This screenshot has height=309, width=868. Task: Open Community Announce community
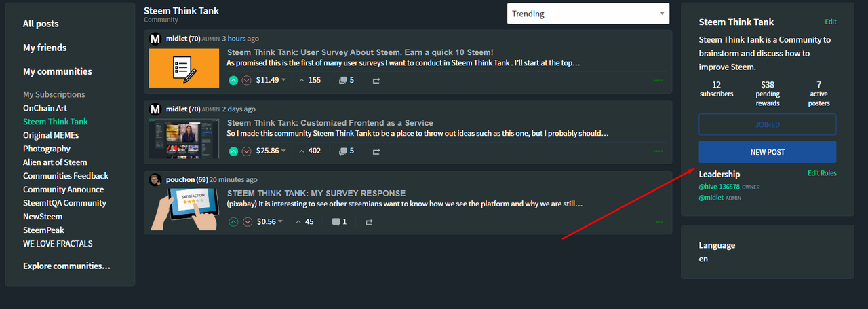coord(64,189)
